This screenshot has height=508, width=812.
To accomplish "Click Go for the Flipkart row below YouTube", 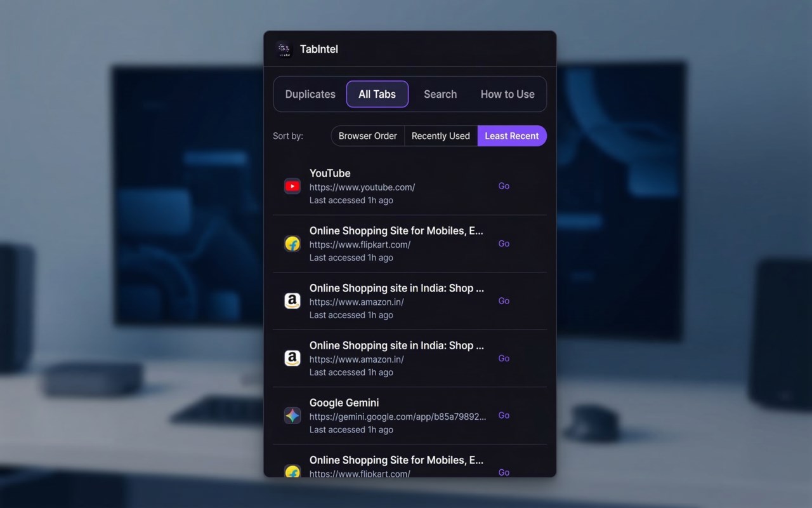I will tap(504, 244).
